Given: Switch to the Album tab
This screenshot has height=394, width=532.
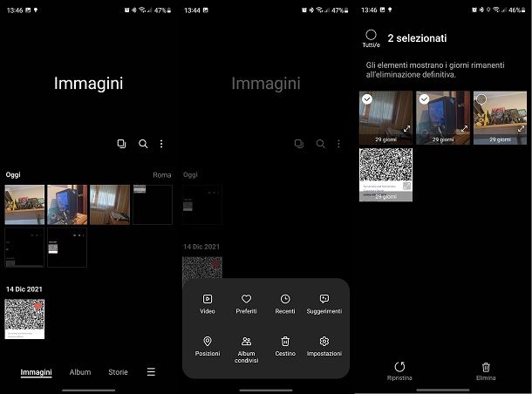Looking at the screenshot, I should pyautogui.click(x=80, y=372).
